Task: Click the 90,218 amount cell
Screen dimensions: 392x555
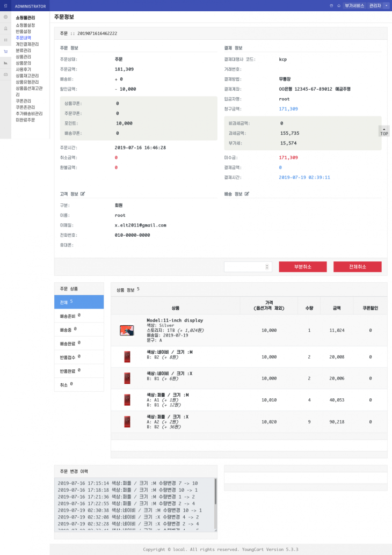Action: tap(337, 421)
